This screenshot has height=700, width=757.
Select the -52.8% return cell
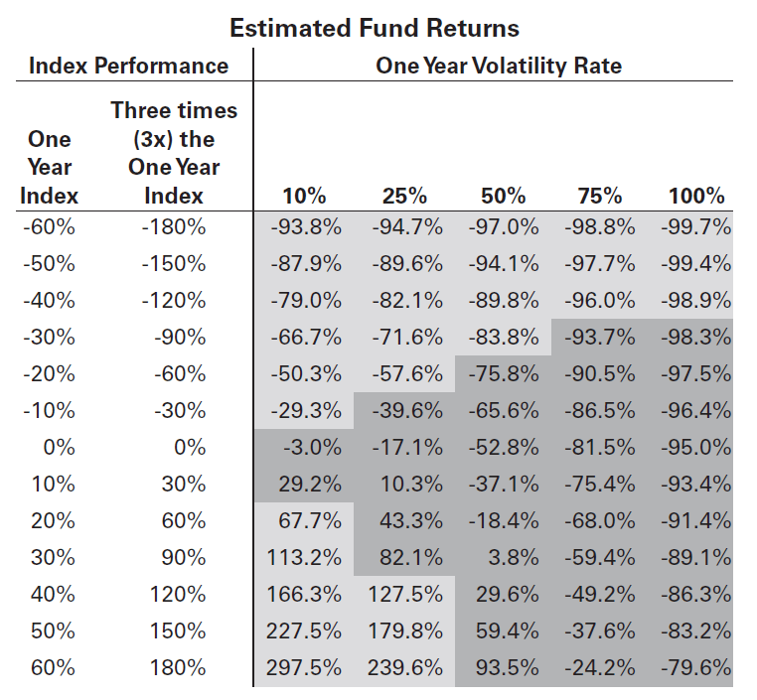[x=503, y=447]
